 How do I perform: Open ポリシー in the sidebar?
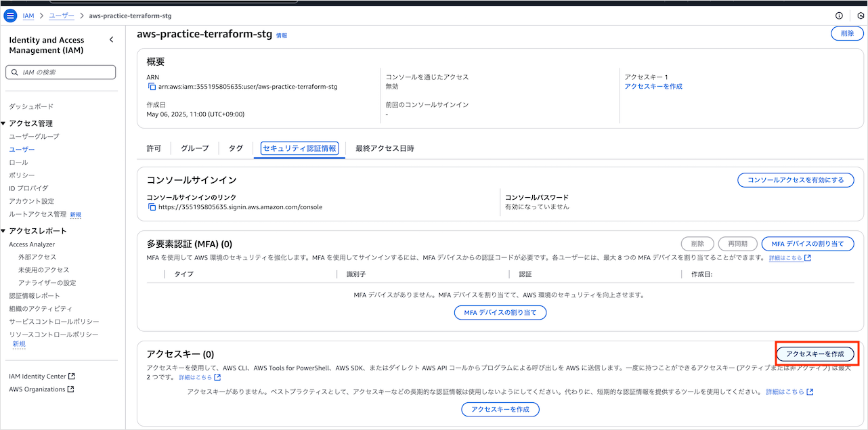point(22,175)
